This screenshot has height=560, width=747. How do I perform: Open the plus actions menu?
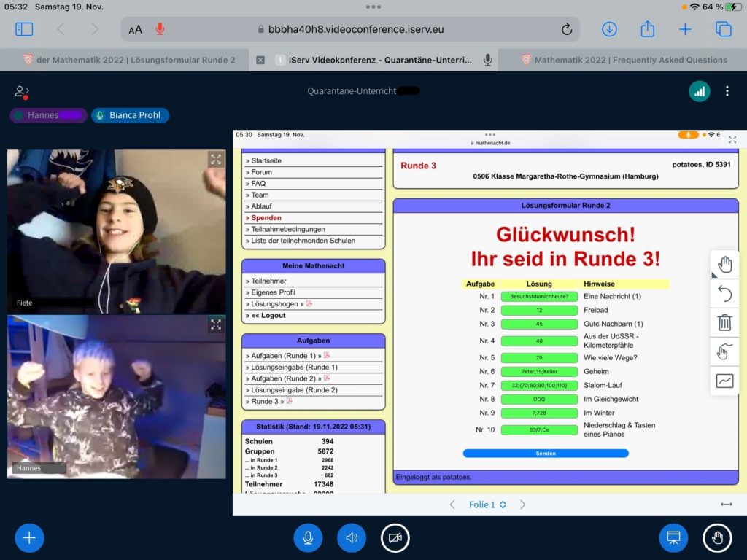(29, 538)
